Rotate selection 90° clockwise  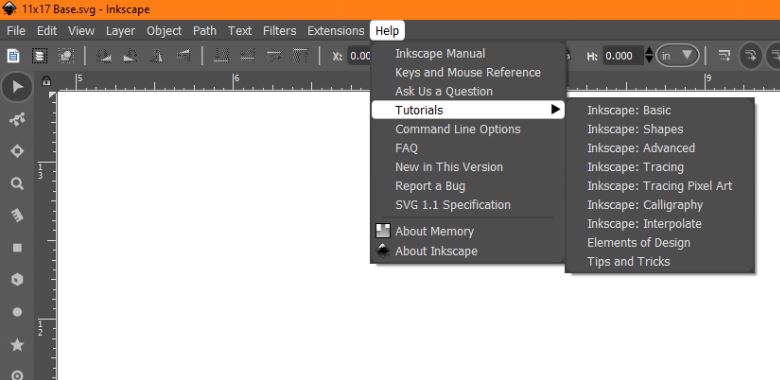tap(130, 56)
